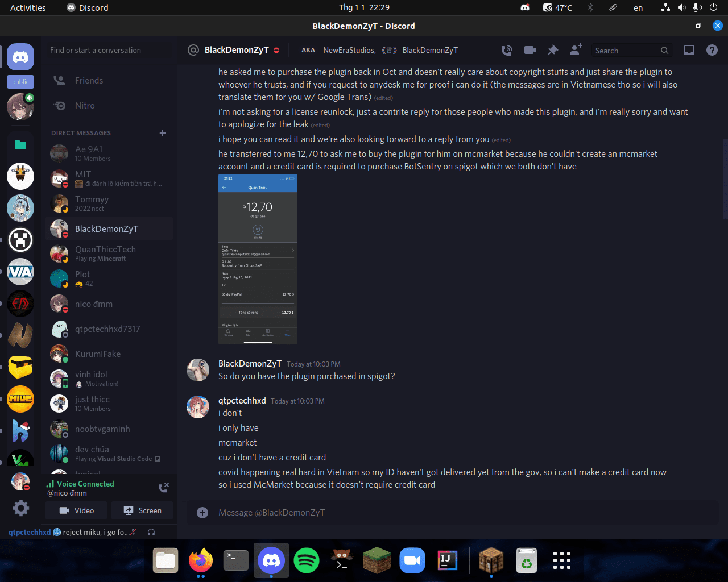The width and height of the screenshot is (728, 582).
Task: Open Discord Home from the server bar
Action: [20, 57]
